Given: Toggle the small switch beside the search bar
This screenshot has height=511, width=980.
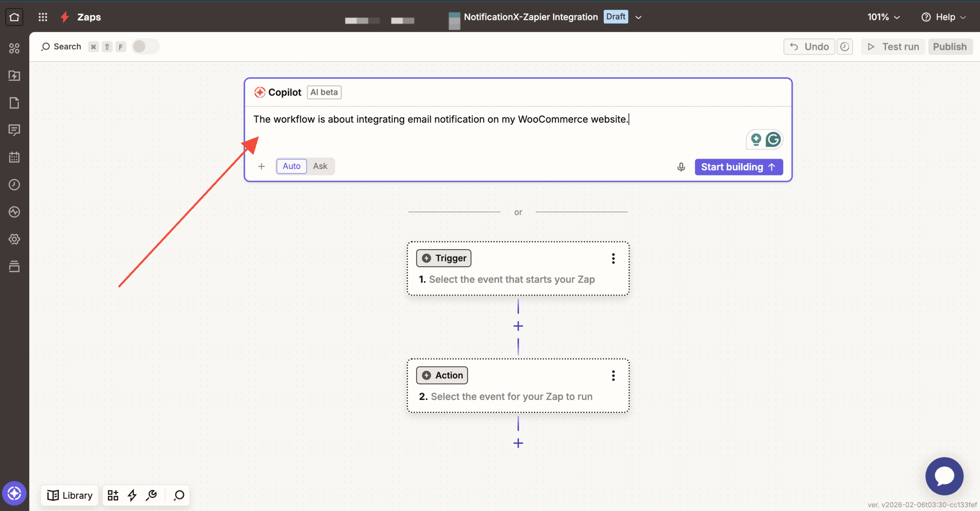Looking at the screenshot, I should click(x=145, y=46).
